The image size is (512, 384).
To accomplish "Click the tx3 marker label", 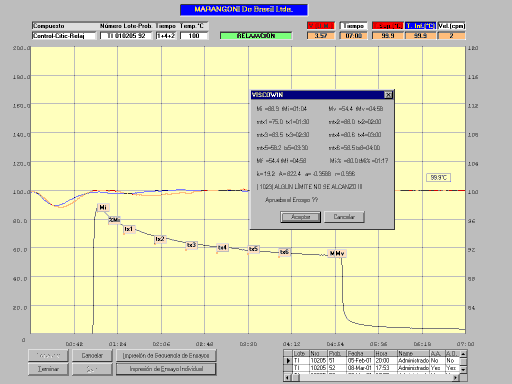I will point(191,245).
